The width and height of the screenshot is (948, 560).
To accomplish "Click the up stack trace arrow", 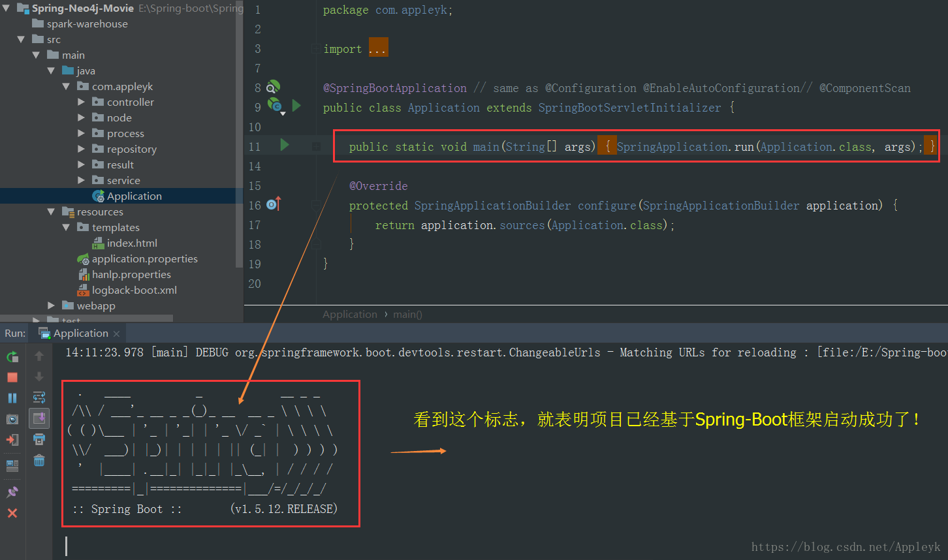I will 39,356.
